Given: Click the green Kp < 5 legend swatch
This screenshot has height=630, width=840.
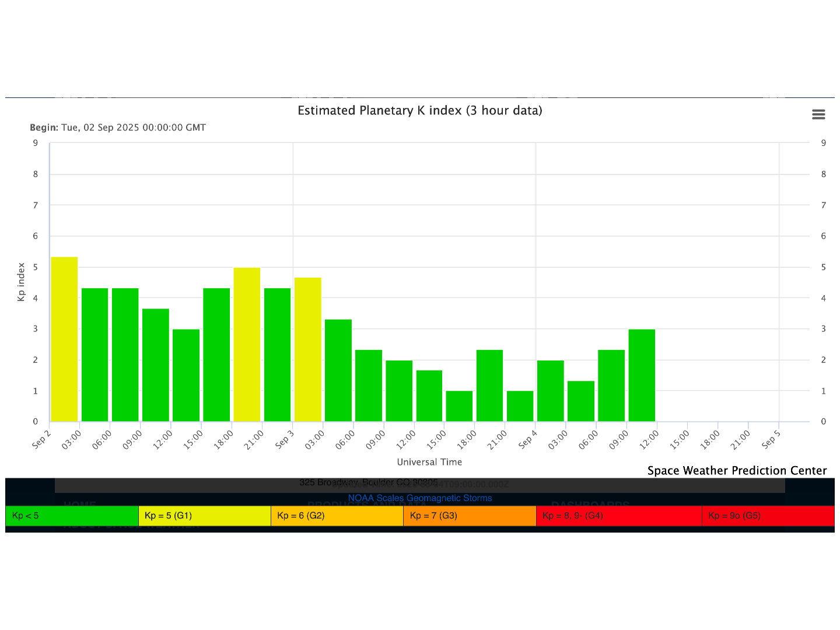Looking at the screenshot, I should click(x=72, y=516).
